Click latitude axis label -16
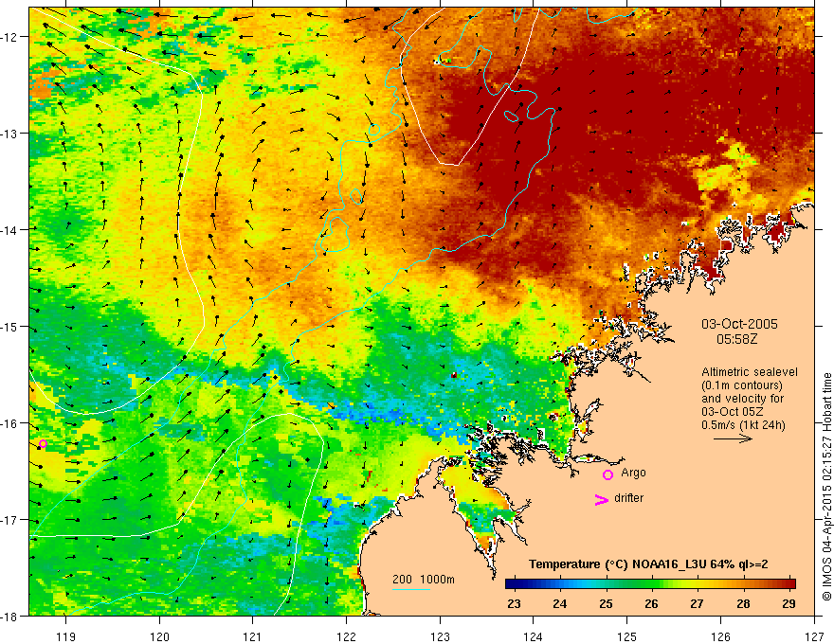 coord(10,423)
